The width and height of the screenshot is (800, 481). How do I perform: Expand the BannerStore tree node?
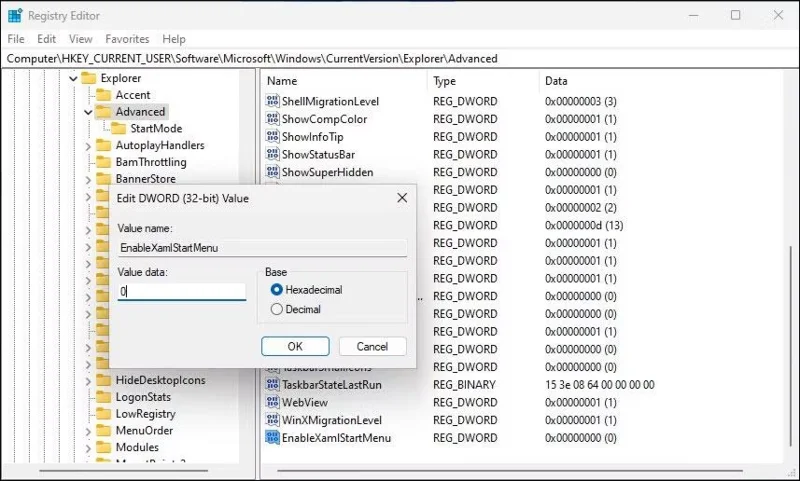[x=88, y=180]
